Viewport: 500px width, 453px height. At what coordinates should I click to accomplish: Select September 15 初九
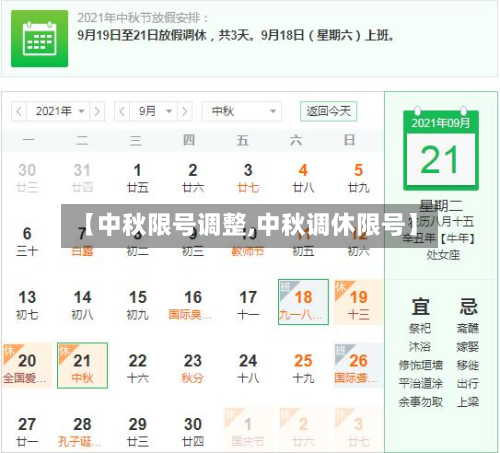[138, 305]
